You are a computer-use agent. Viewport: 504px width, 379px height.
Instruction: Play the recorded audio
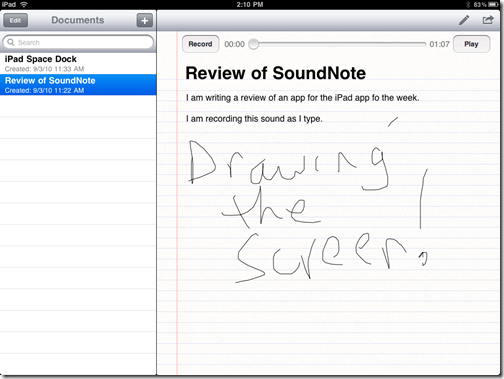(471, 44)
